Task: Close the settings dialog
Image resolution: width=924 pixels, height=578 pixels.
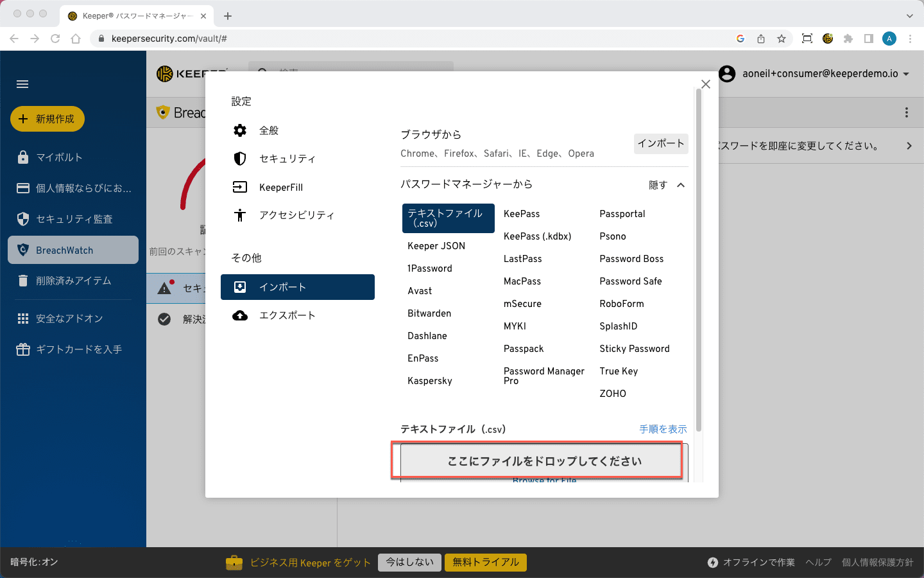Action: pyautogui.click(x=706, y=84)
